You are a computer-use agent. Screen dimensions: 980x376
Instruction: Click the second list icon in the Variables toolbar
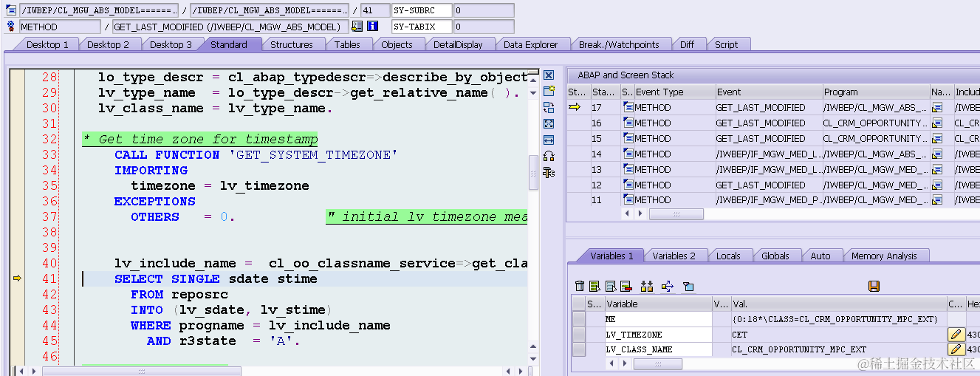coord(610,286)
